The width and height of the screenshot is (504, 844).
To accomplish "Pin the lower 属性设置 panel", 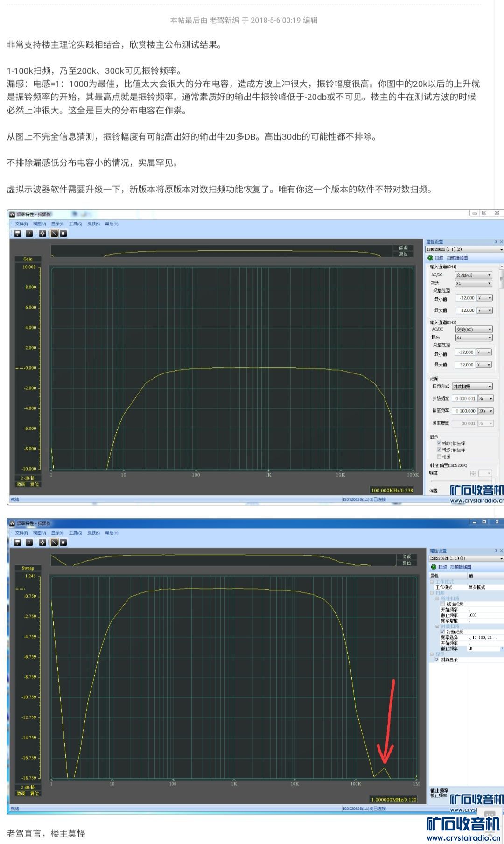I will 496,551.
